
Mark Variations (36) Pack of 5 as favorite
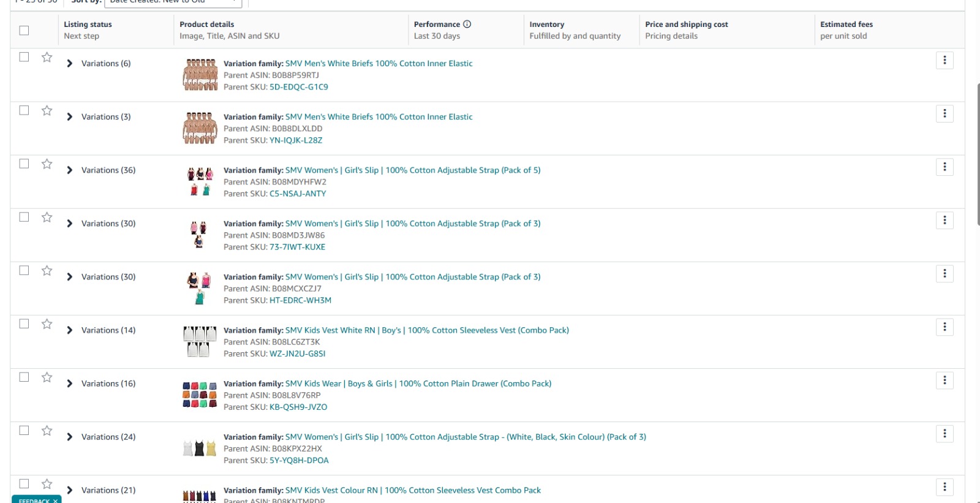[47, 164]
